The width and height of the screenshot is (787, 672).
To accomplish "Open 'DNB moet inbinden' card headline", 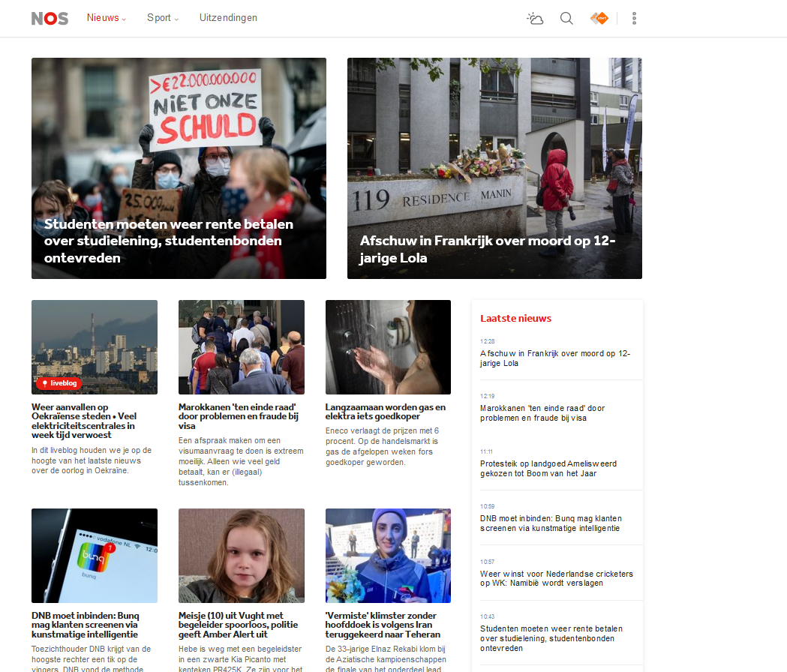I will 86,625.
